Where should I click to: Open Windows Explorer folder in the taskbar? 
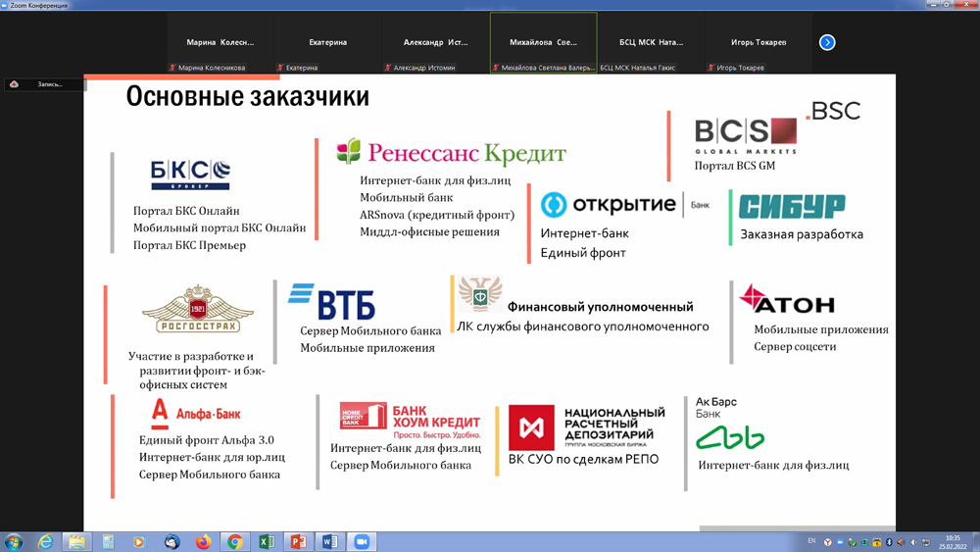pyautogui.click(x=77, y=542)
